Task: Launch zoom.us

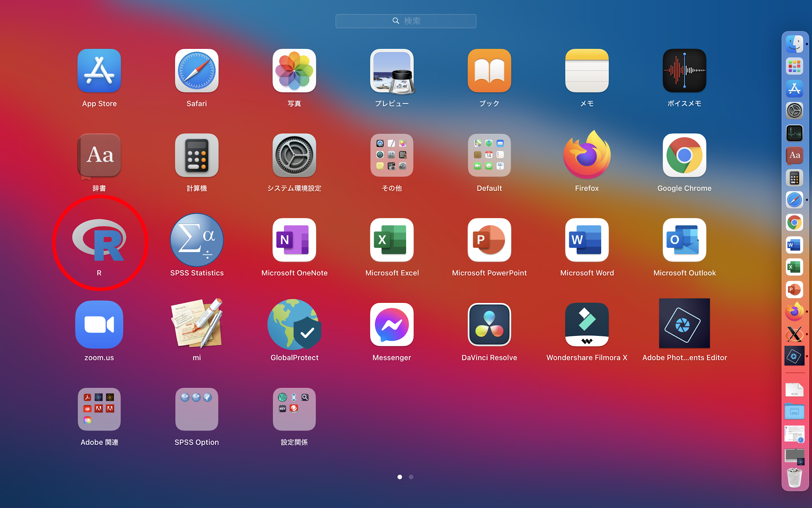Action: tap(99, 324)
